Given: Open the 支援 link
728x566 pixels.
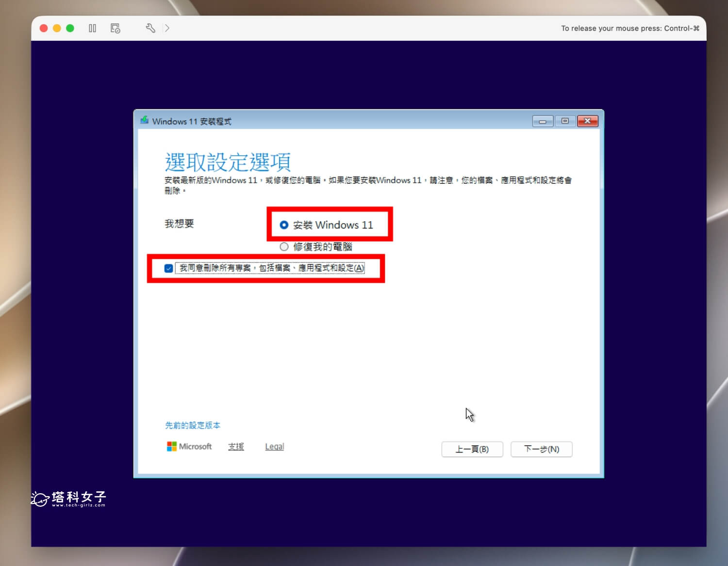Looking at the screenshot, I should point(236,447).
